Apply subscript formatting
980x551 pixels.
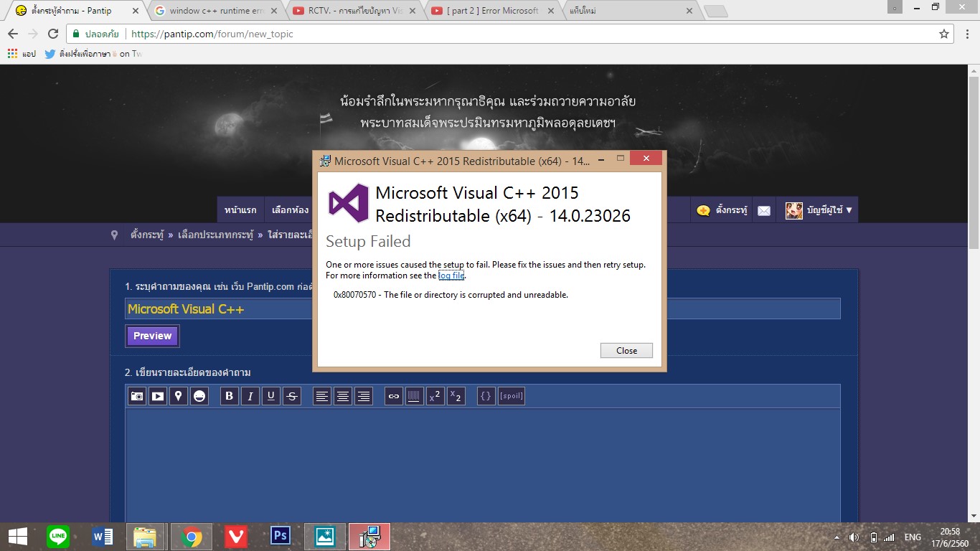tap(456, 396)
